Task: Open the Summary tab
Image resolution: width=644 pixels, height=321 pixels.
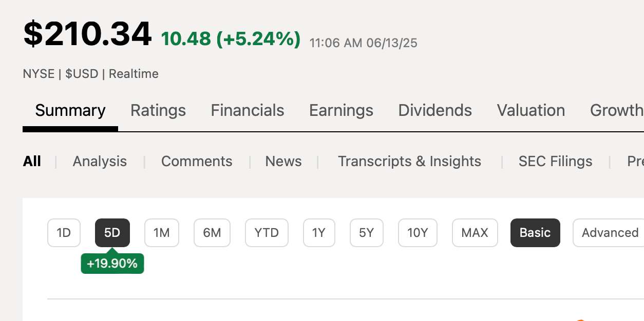Action: 70,111
